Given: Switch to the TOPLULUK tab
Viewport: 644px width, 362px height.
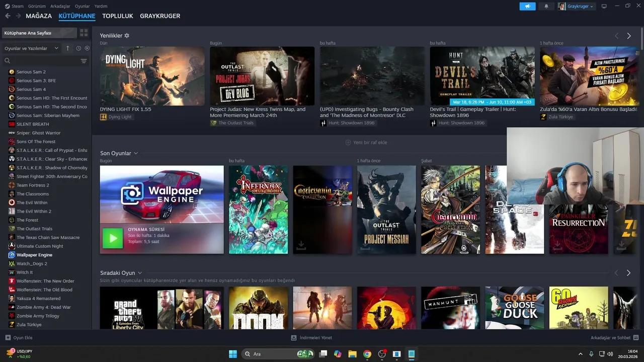Looking at the screenshot, I should coord(118,16).
